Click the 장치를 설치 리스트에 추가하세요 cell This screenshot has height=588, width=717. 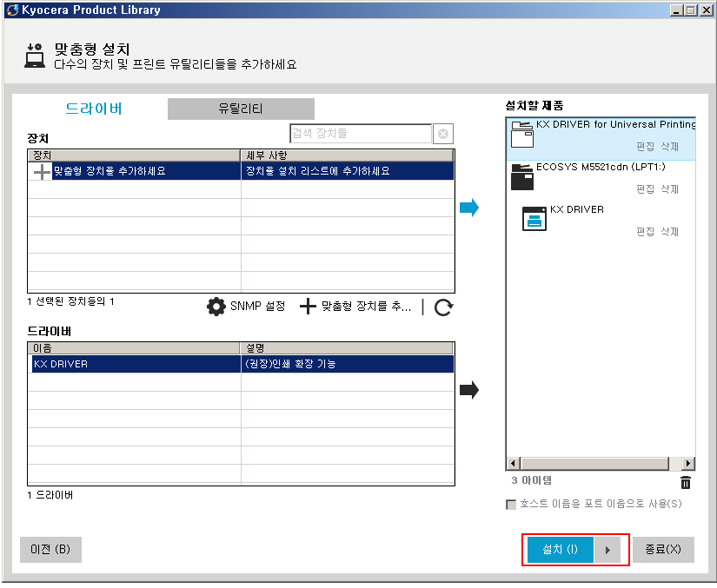(x=347, y=171)
